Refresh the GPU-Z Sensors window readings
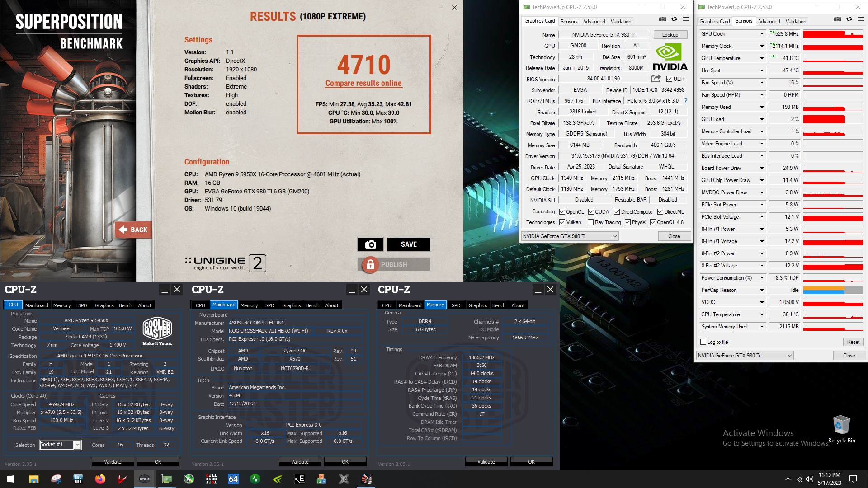Image resolution: width=868 pixels, height=488 pixels. point(849,19)
